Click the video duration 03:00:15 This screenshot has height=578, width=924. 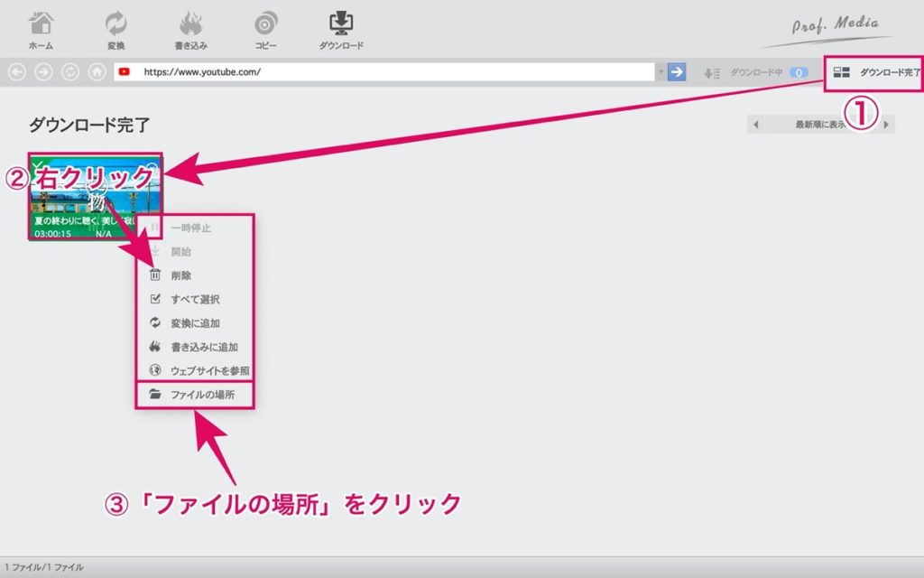(x=52, y=234)
